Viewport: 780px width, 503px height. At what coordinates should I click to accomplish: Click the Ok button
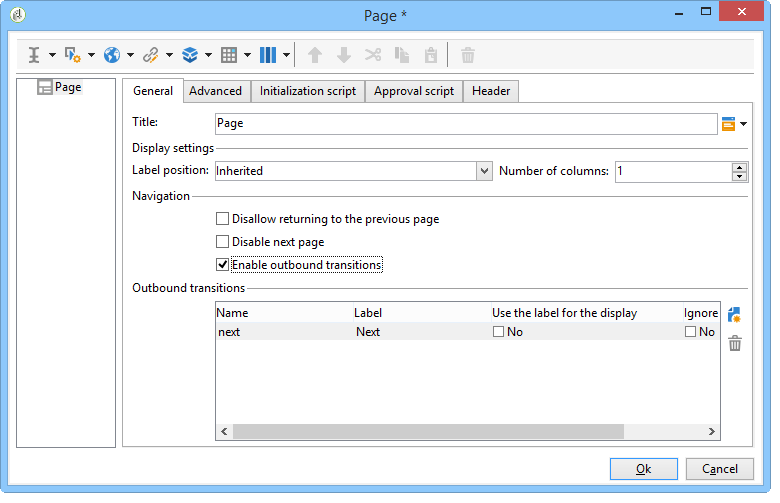click(x=644, y=469)
